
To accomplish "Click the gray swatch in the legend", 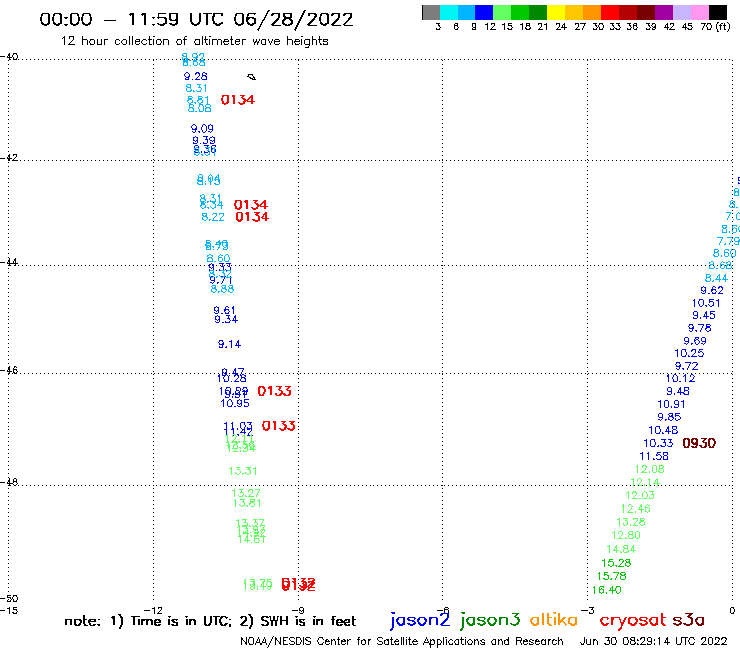I will coord(431,12).
